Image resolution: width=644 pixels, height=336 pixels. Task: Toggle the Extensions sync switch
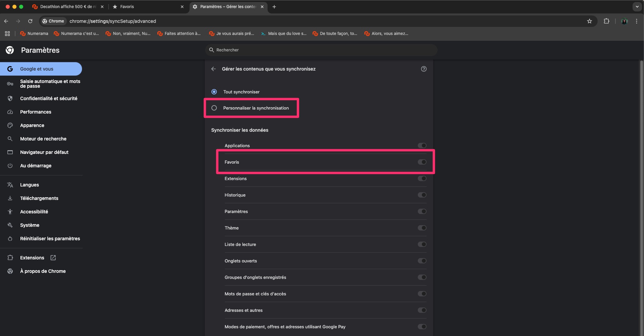pyautogui.click(x=422, y=178)
